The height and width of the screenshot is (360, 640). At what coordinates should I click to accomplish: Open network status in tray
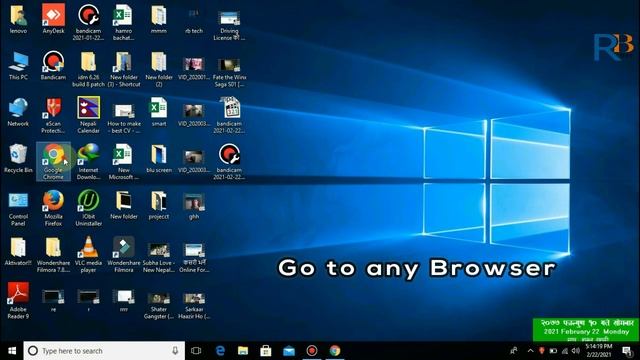[564, 351]
